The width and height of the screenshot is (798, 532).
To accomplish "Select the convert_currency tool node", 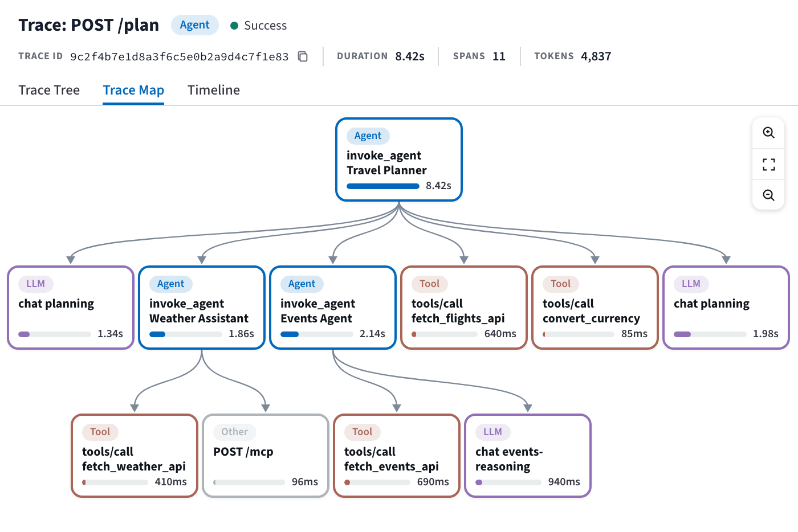I will click(x=595, y=308).
